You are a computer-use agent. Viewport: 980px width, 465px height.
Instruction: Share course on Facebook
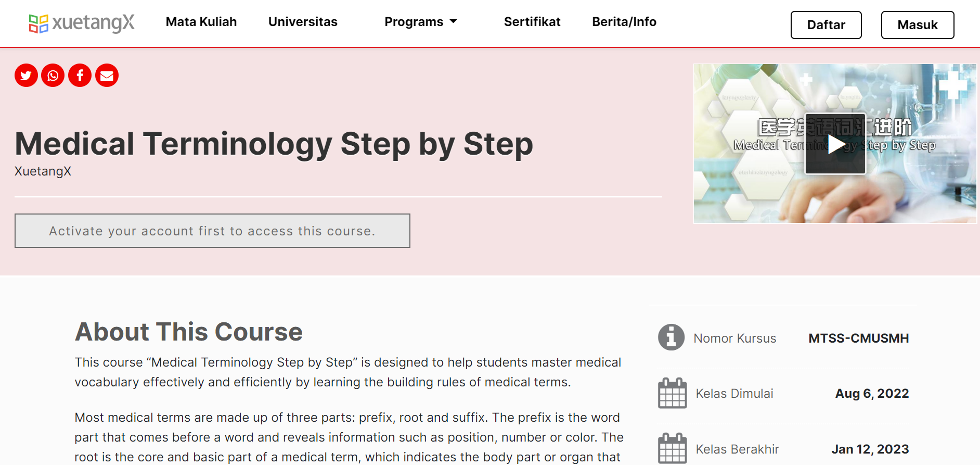pyautogui.click(x=80, y=76)
